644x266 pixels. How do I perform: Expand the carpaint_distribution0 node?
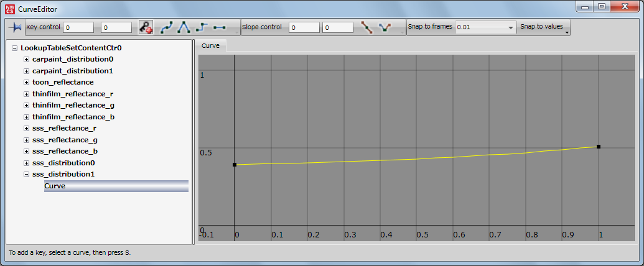click(26, 59)
